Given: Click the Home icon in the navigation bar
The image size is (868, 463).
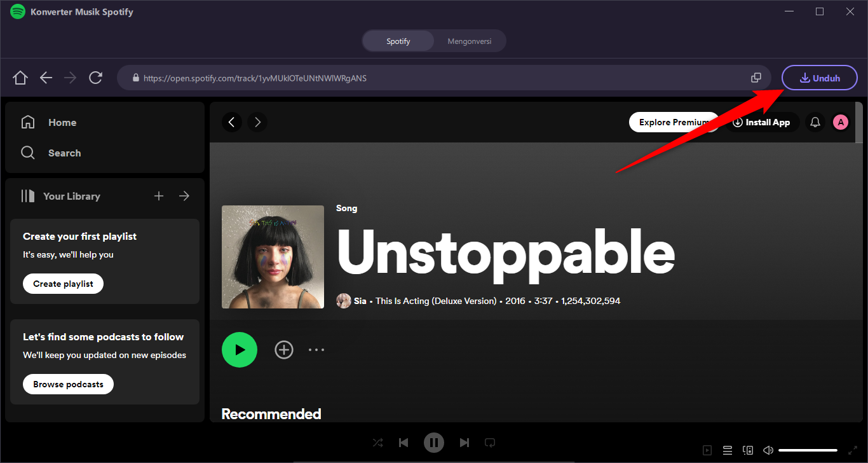Looking at the screenshot, I should point(20,78).
